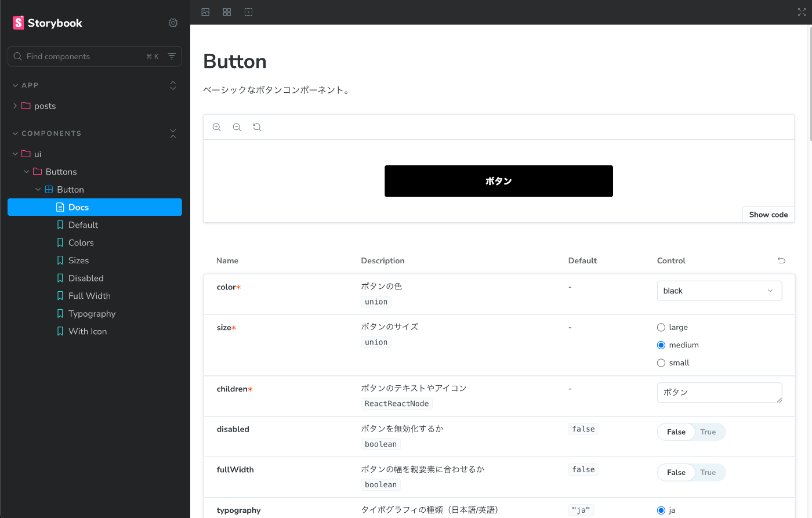Edit the children text field ボタン
Viewport: 812px width, 518px height.
pyautogui.click(x=719, y=393)
